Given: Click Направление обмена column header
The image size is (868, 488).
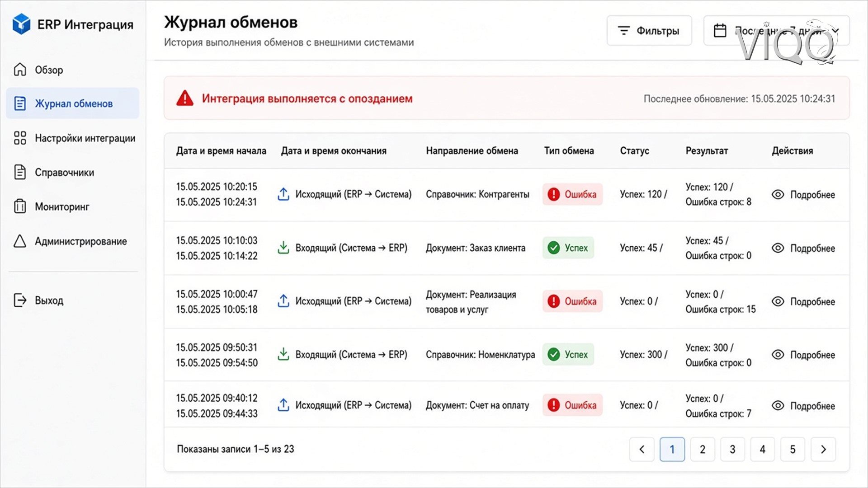Looking at the screenshot, I should coord(472,151).
